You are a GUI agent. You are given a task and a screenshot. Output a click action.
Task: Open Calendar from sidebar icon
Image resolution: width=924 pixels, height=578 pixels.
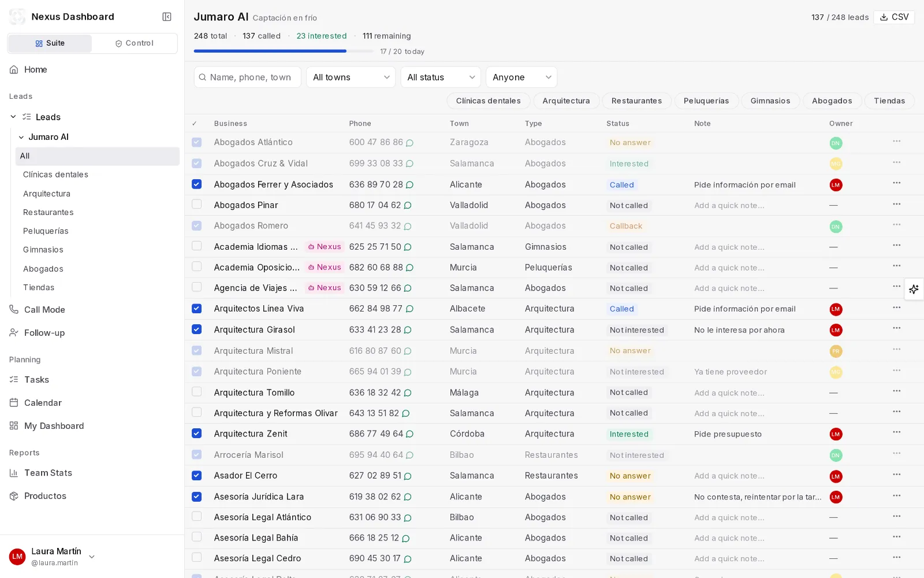click(14, 402)
